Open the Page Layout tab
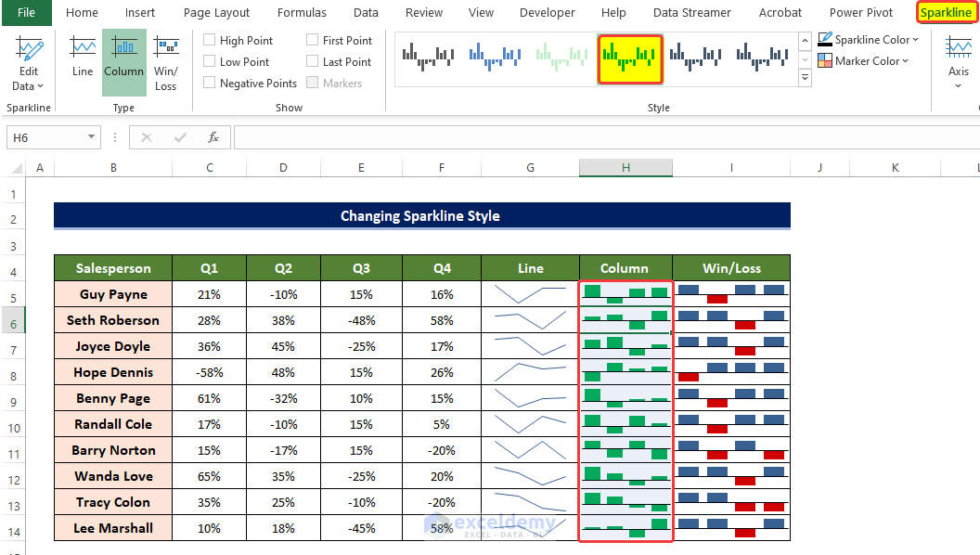This screenshot has height=555, width=980. (x=216, y=12)
